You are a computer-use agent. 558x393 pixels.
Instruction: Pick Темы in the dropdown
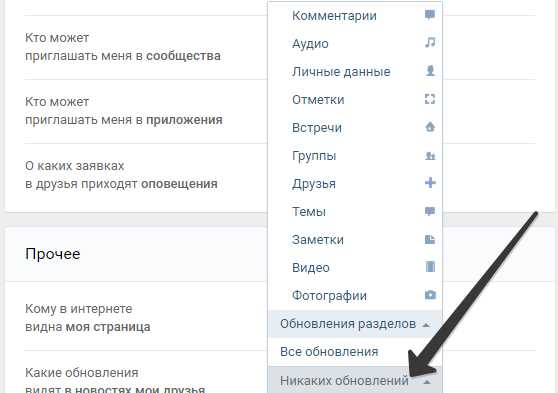tap(355, 212)
